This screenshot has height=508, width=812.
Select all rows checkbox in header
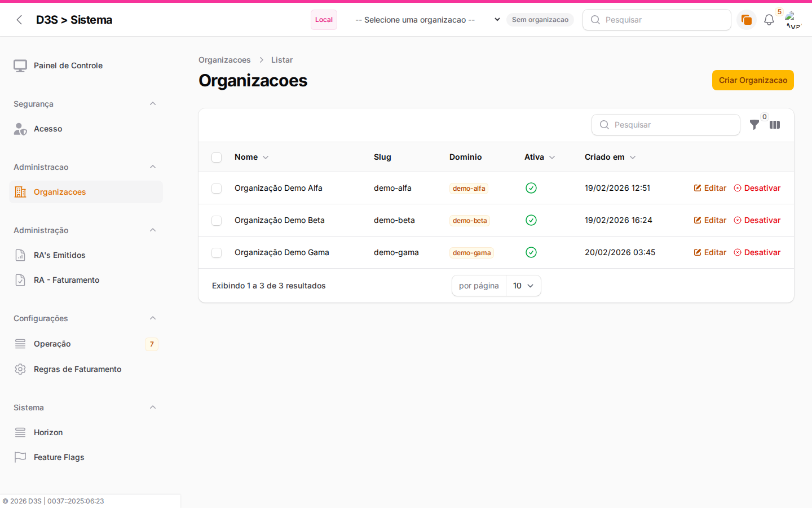point(217,157)
